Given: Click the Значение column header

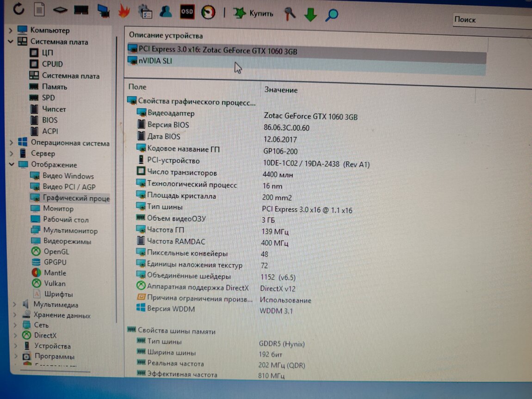Looking at the screenshot, I should coord(281,90).
